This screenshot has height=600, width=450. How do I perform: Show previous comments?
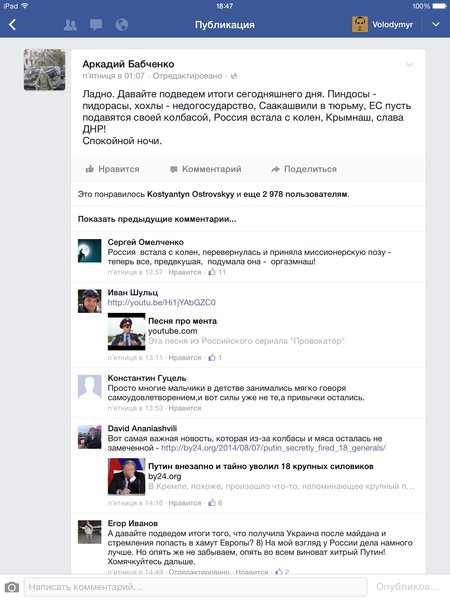click(x=157, y=219)
